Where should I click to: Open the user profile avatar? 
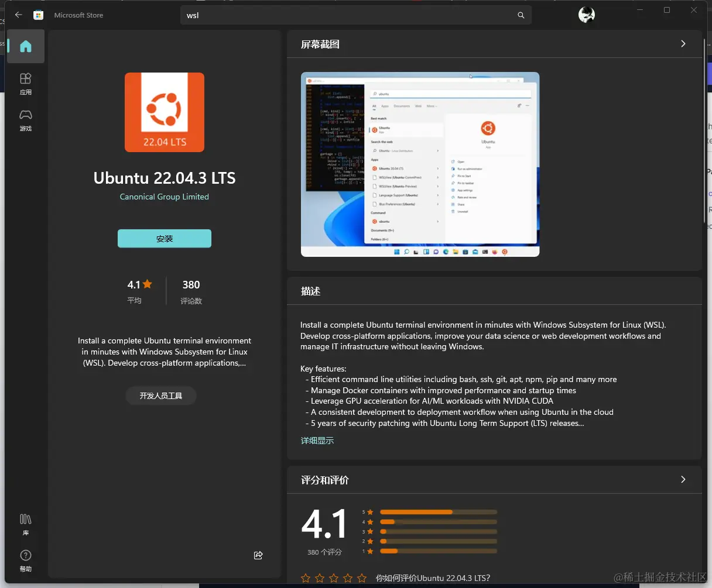point(586,15)
